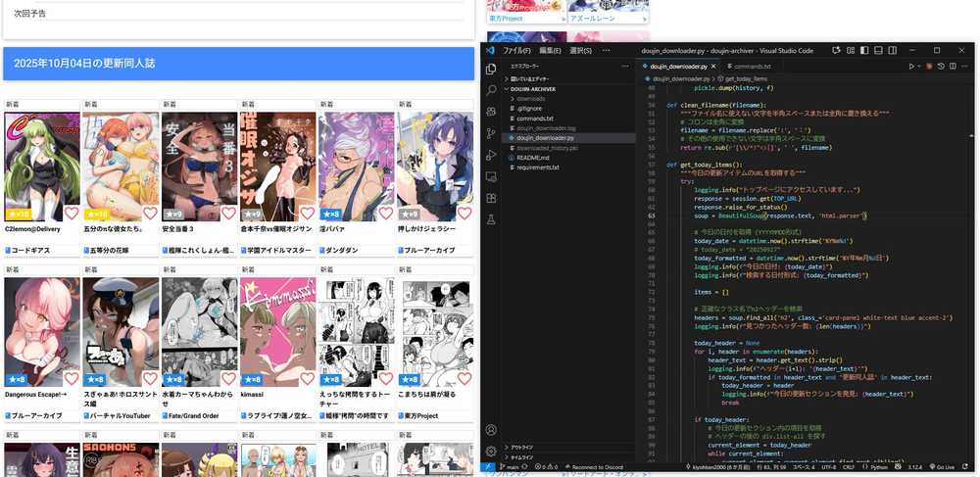
Task: Open the kimassi cover thumbnail
Action: click(278, 332)
